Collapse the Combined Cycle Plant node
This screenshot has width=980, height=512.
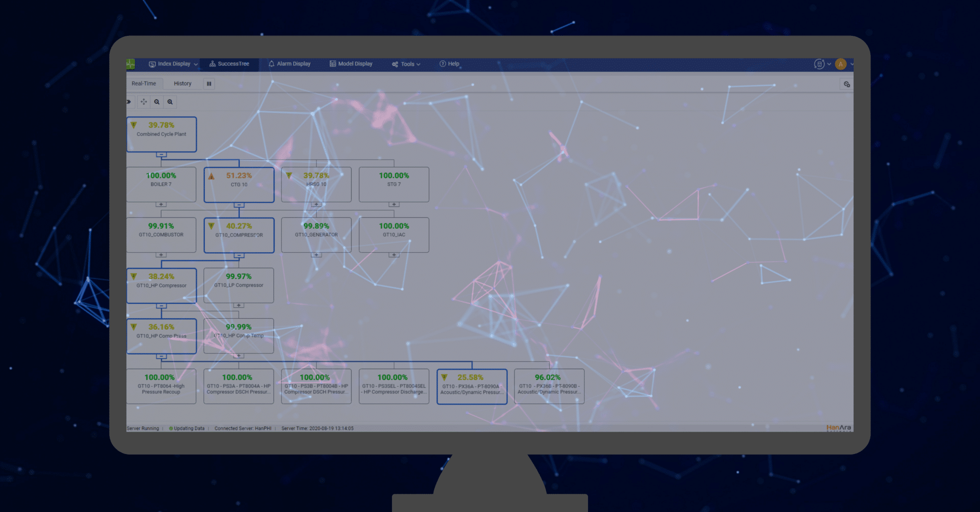[x=161, y=155]
